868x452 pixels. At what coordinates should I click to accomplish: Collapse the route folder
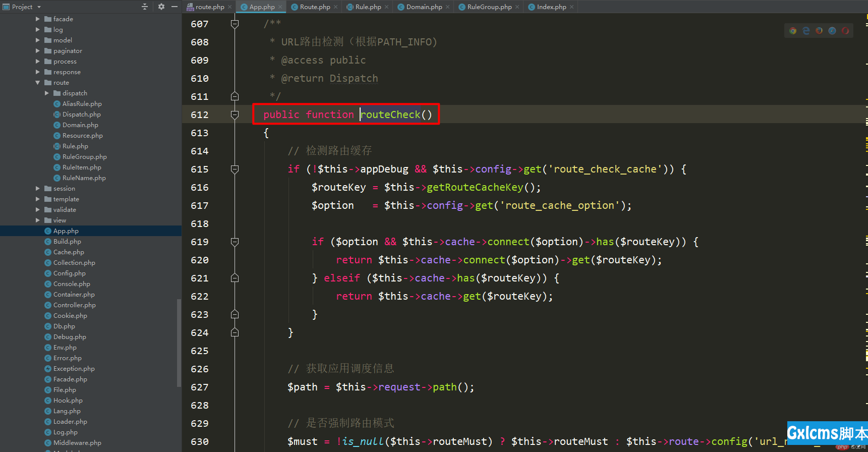coord(38,82)
